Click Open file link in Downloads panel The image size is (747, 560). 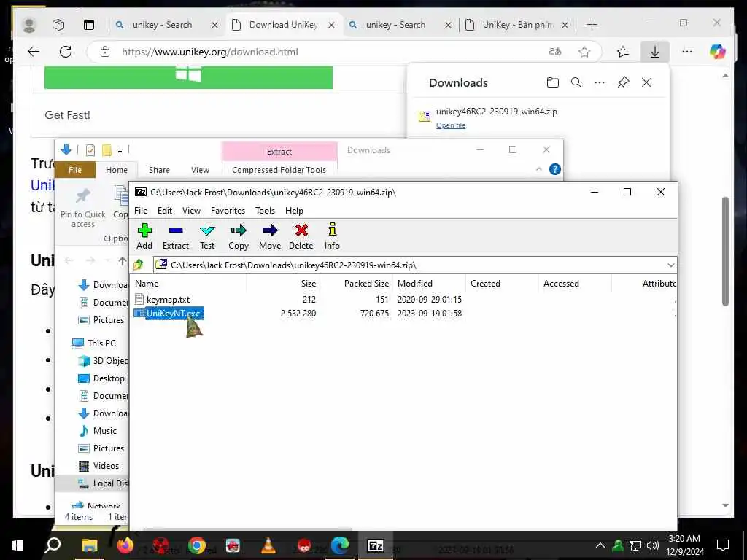451,125
